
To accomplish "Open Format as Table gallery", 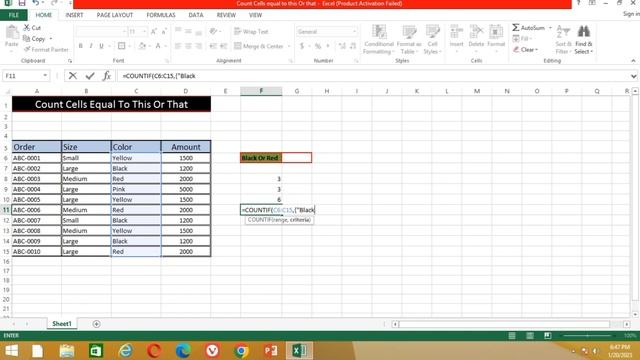I will click(x=409, y=40).
